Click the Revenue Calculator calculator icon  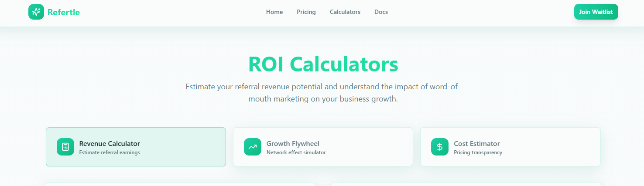pyautogui.click(x=65, y=147)
